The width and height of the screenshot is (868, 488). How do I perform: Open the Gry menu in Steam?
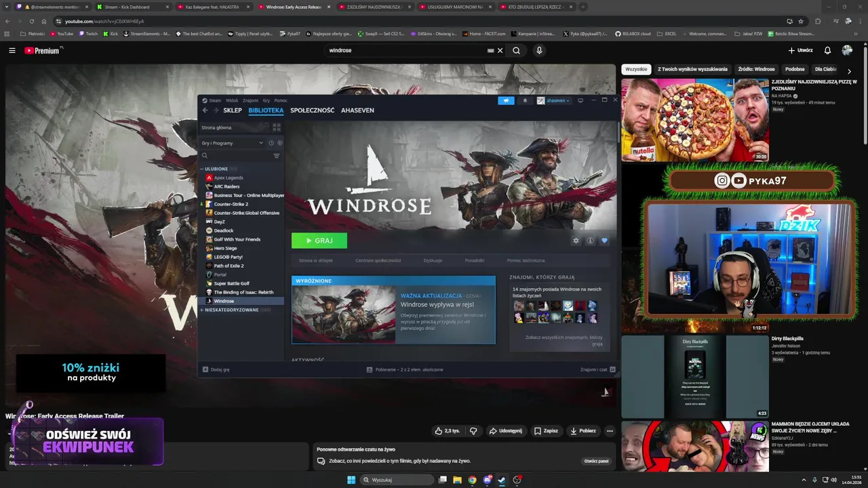267,100
